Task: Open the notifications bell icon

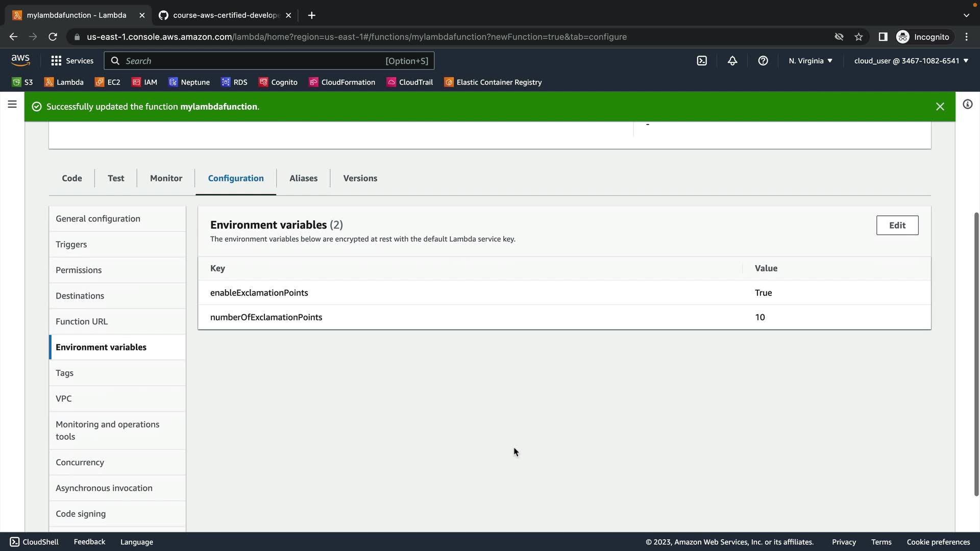Action: (x=732, y=61)
